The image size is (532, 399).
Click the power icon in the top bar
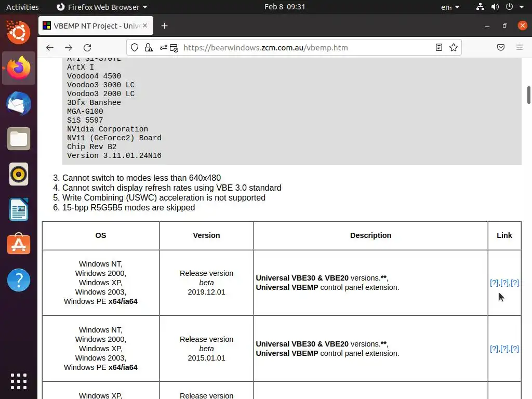click(x=509, y=7)
